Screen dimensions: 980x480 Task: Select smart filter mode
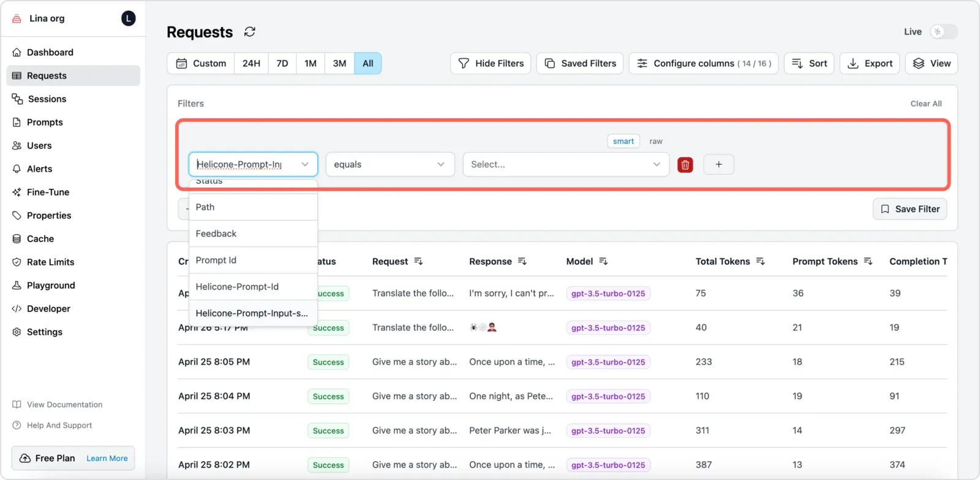(624, 141)
